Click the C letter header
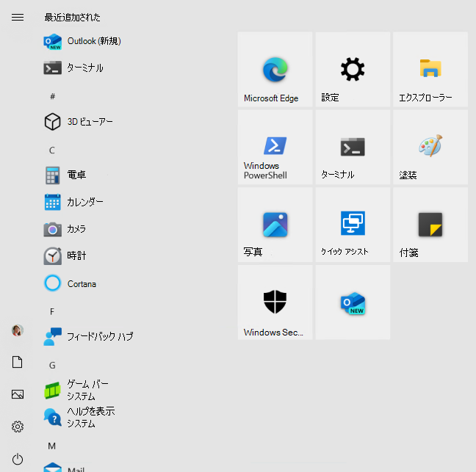The image size is (476, 472). point(52,150)
